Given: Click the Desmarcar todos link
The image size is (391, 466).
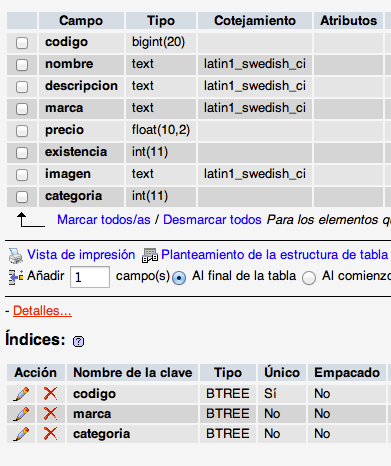Looking at the screenshot, I should pos(212,220).
